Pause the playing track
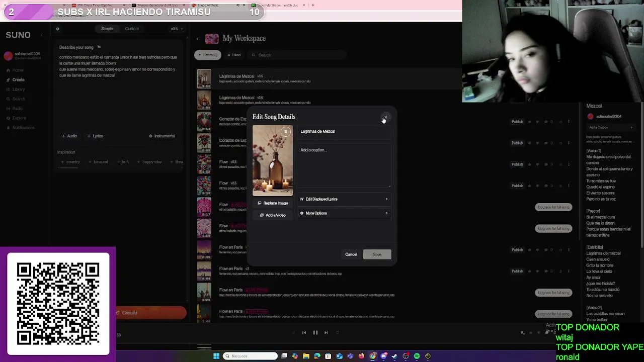644x362 pixels. pyautogui.click(x=315, y=332)
